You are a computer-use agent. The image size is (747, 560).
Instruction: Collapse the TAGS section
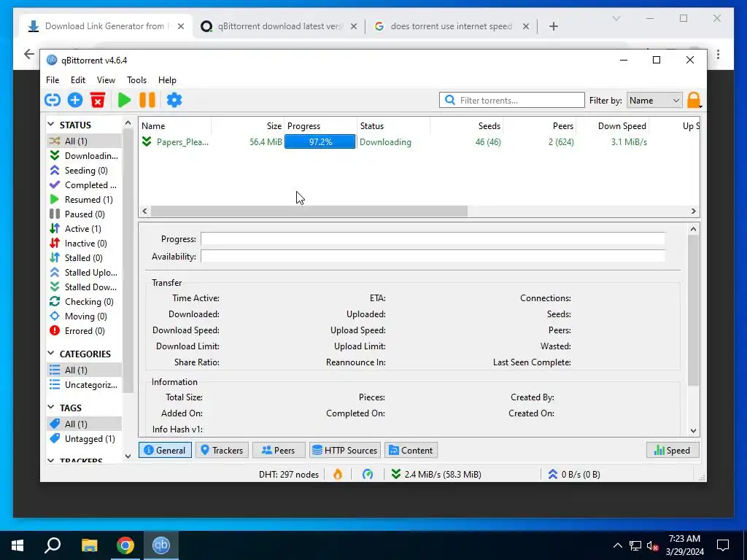51,407
